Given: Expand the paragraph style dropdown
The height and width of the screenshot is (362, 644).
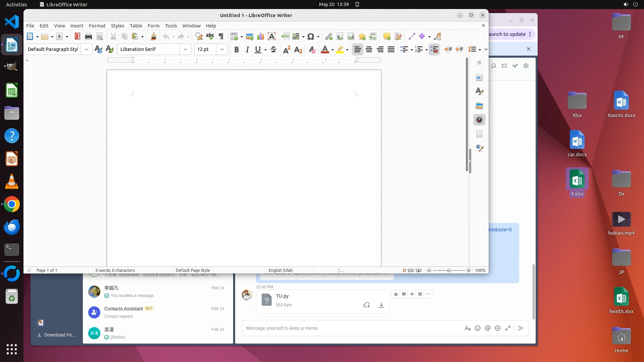Looking at the screenshot, I should click(86, 49).
